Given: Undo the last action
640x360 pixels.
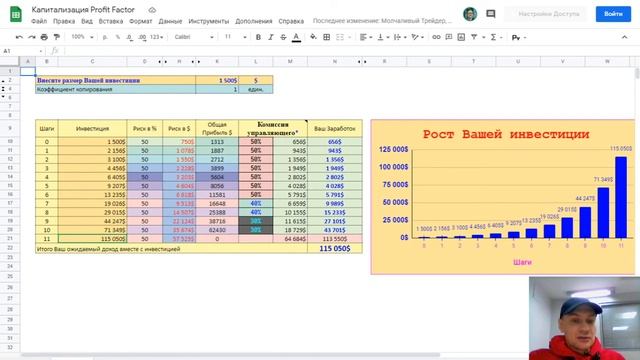Looking at the screenshot, I should point(19,37).
